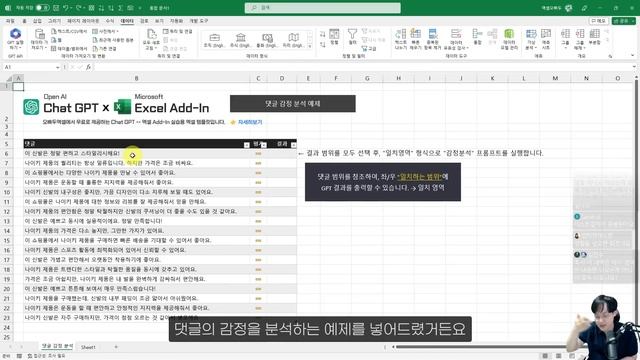Click the fx insert function icon
640x360 pixels.
(88, 67)
